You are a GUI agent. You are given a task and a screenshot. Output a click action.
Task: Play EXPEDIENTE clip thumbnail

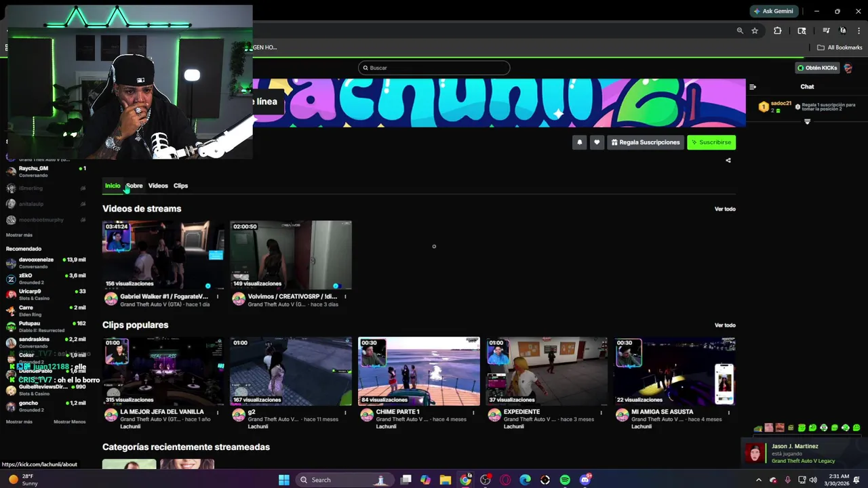tap(547, 371)
